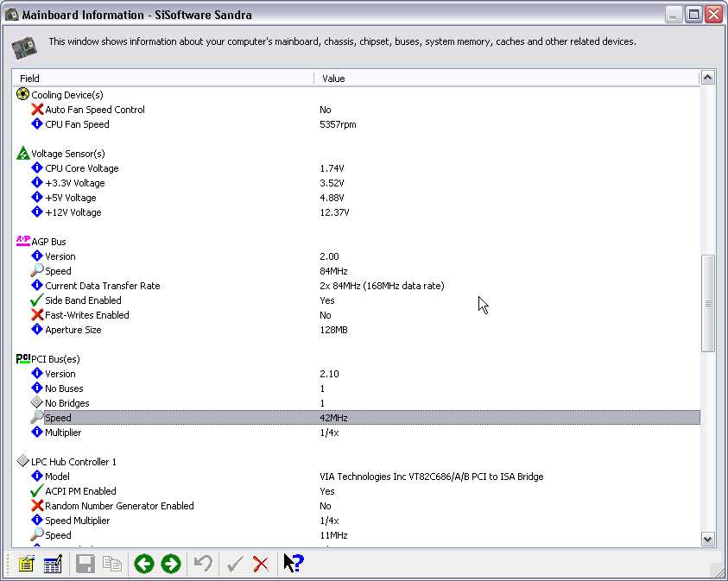The height and width of the screenshot is (581, 728).
Task: Click the green forward arrow button
Action: [171, 564]
